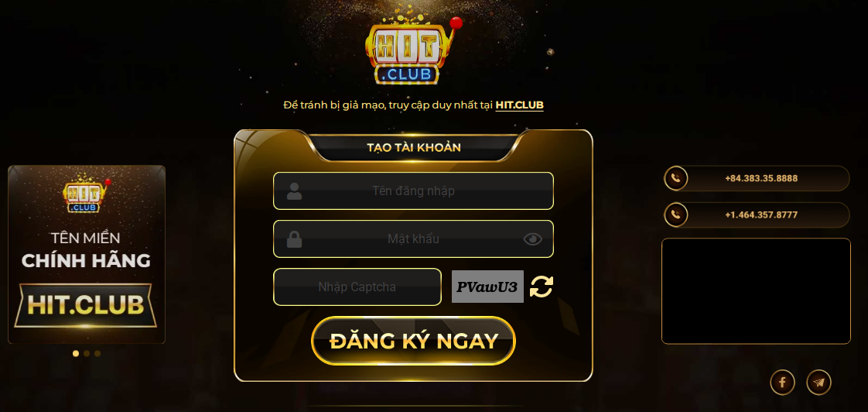Image resolution: width=868 pixels, height=412 pixels.
Task: Click the captcha refresh arrows icon
Action: click(x=542, y=287)
